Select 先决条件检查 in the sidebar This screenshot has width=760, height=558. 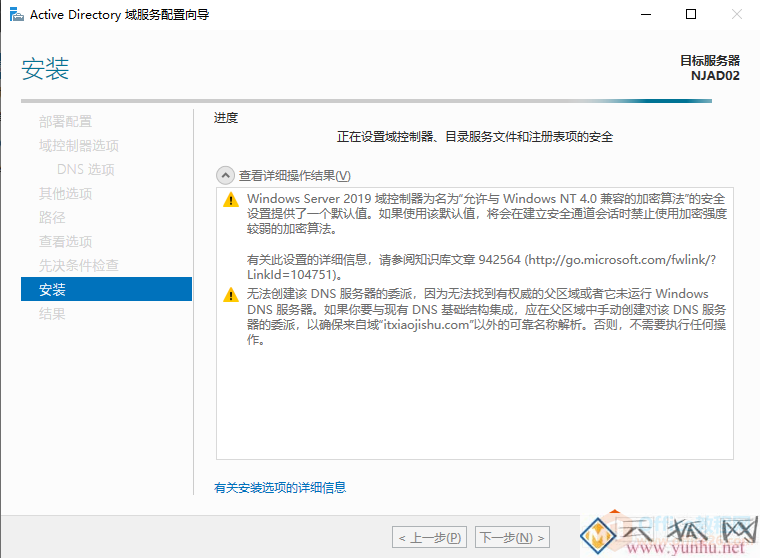coord(79,265)
